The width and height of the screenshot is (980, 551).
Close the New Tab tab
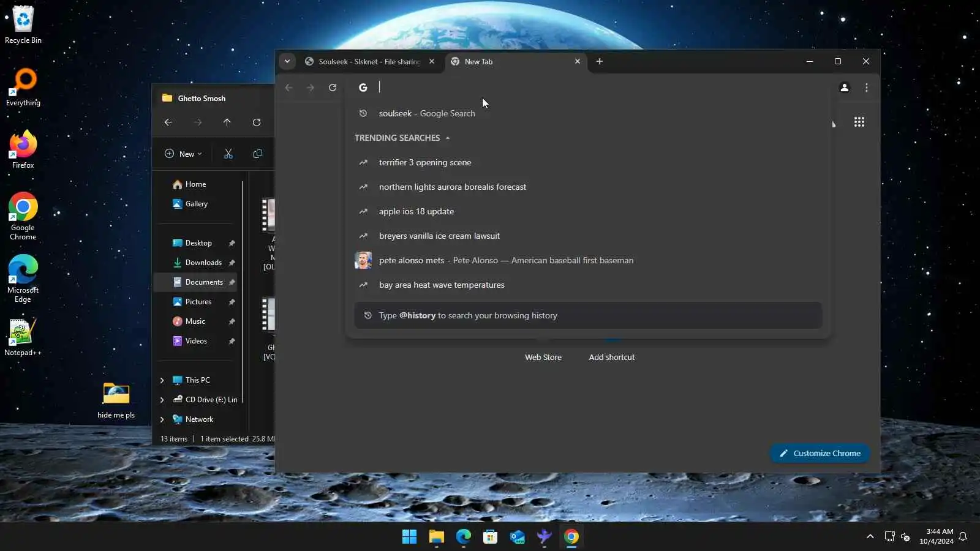click(x=578, y=61)
